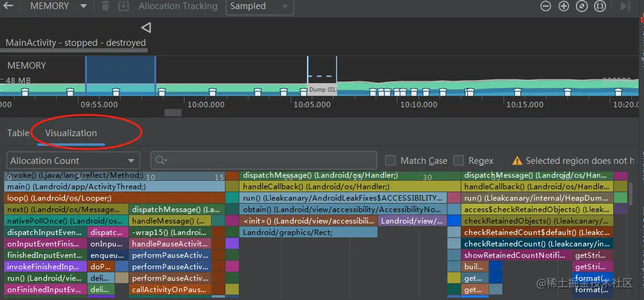Enable the Match Case checkbox
This screenshot has width=644, height=300.
pos(390,160)
